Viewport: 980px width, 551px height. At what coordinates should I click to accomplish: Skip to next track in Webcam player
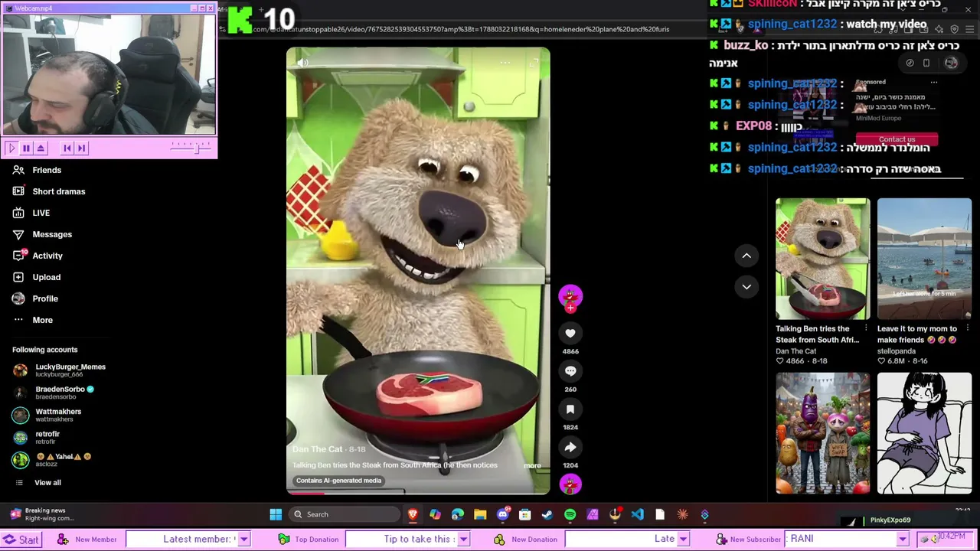coord(82,148)
